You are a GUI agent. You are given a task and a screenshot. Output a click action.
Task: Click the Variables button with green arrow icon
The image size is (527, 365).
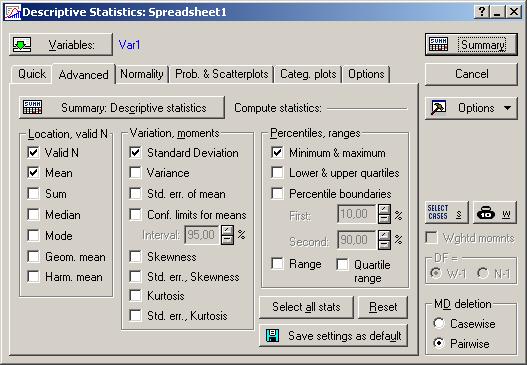(x=61, y=44)
